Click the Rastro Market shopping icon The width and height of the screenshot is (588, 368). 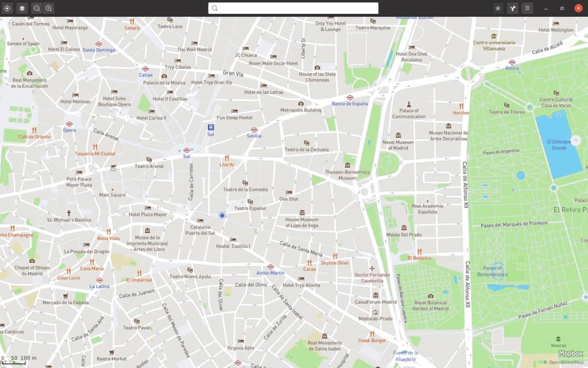(x=111, y=352)
